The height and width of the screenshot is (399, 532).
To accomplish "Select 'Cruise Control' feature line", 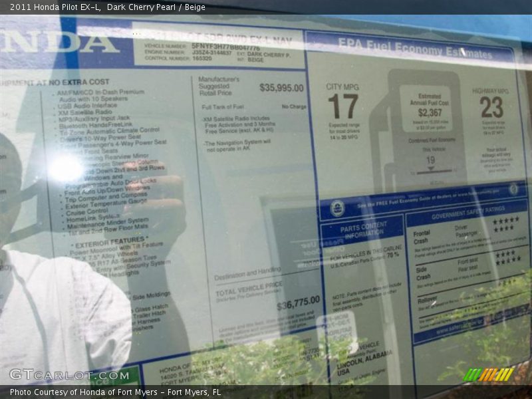I will point(87,211).
